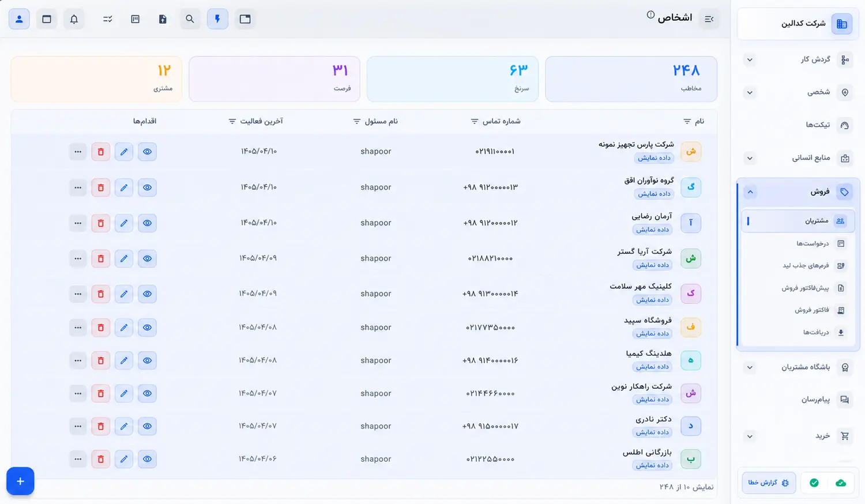Open the window layout icon in toolbar
This screenshot has width=865, height=504.
245,19
